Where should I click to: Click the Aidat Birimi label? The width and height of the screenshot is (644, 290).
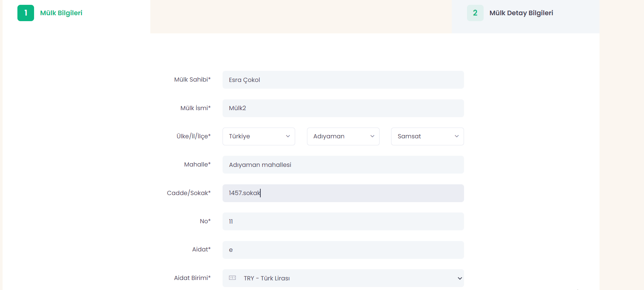(192, 278)
